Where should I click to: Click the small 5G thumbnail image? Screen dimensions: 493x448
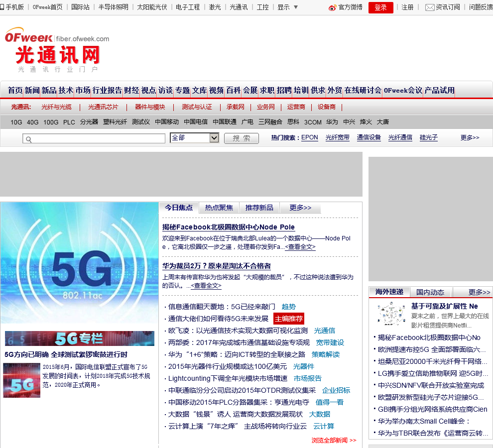tap(22, 380)
